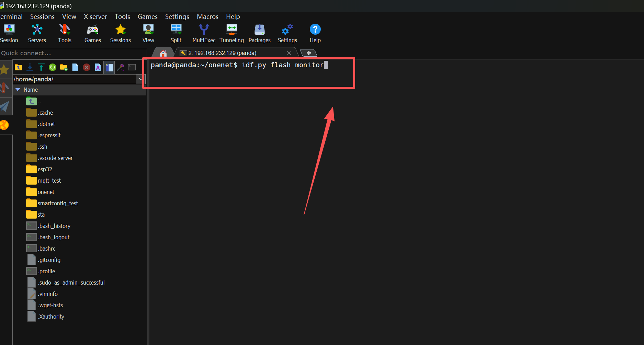Switch to the home tab
The width and height of the screenshot is (644, 345).
pyautogui.click(x=163, y=53)
